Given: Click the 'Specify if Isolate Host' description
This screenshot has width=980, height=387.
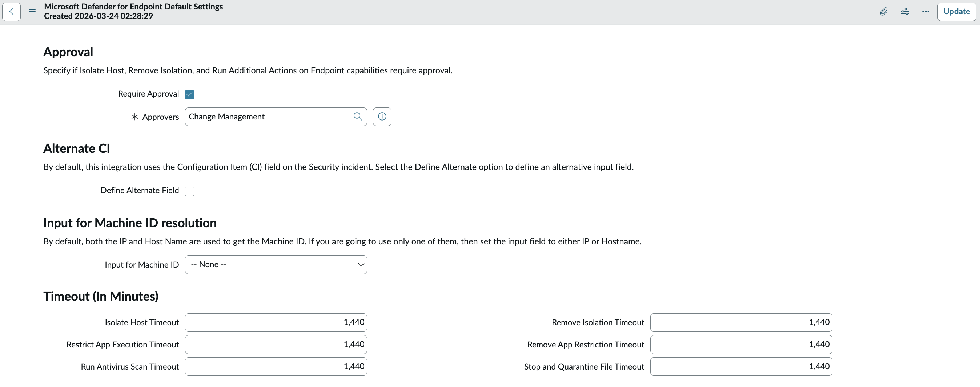Looking at the screenshot, I should (x=248, y=70).
